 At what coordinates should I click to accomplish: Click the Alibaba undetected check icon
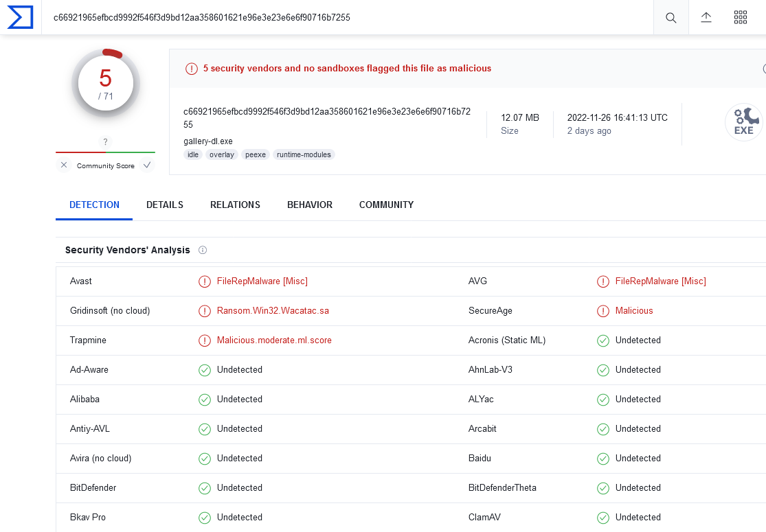205,400
